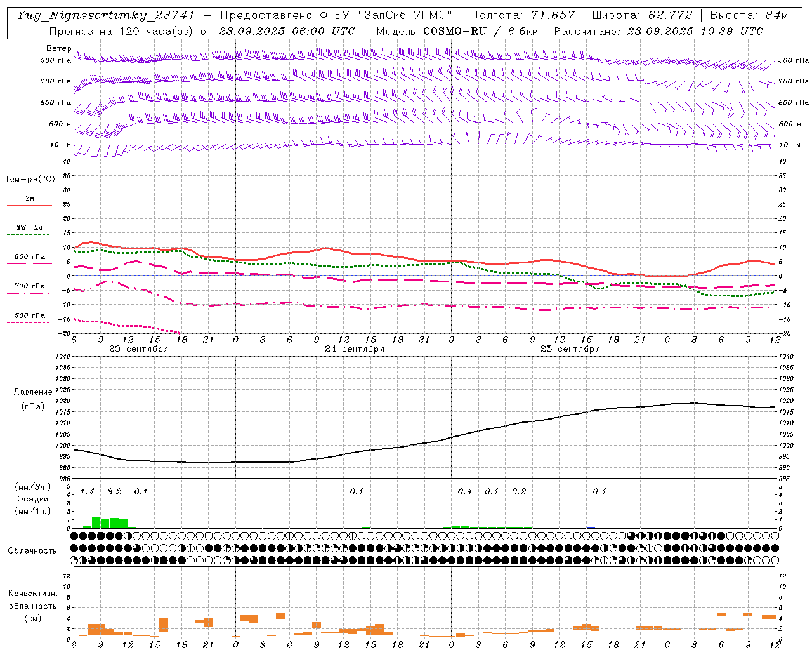Click the 'Облачность' cloudiness label

32,551
